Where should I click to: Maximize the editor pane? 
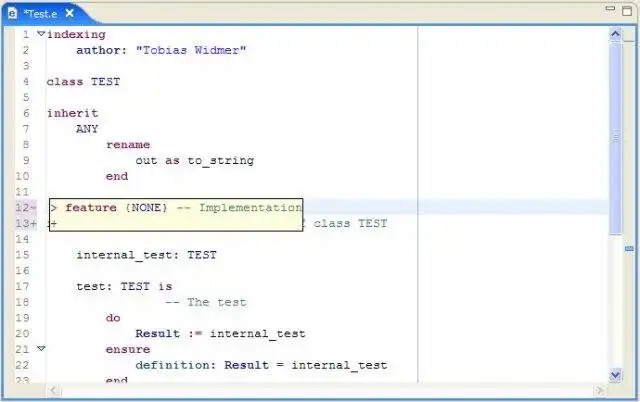[x=627, y=11]
